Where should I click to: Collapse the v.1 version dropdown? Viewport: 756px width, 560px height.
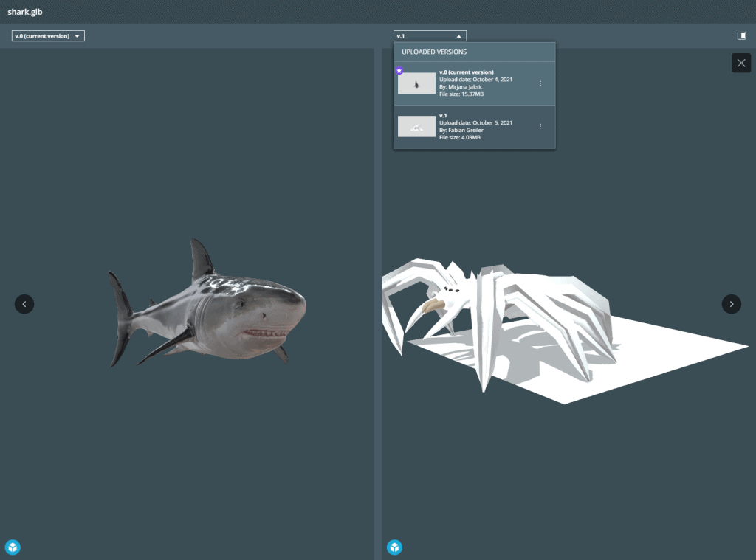pyautogui.click(x=430, y=36)
